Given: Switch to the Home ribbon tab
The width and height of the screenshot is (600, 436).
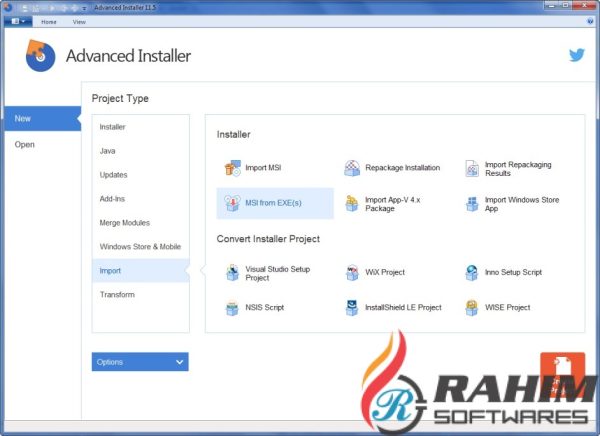Looking at the screenshot, I should pyautogui.click(x=49, y=22).
